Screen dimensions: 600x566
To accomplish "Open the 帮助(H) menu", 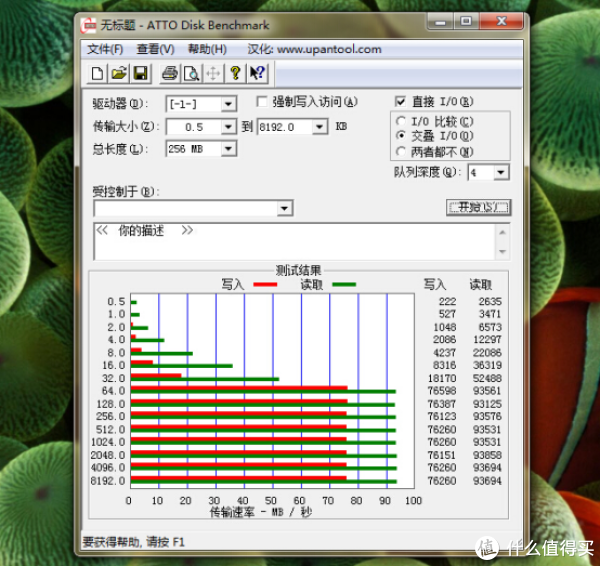I will 207,49.
